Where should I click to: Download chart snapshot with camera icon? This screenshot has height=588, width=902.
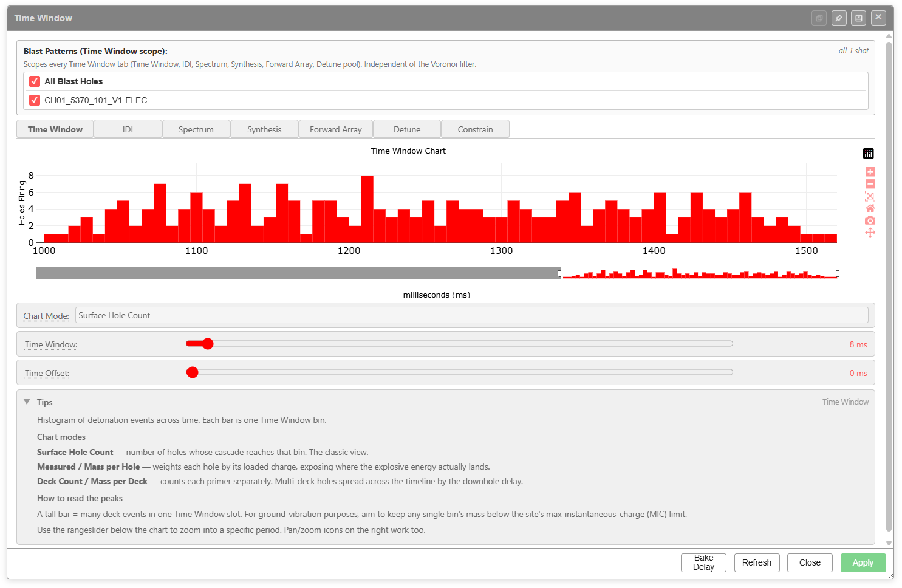870,220
